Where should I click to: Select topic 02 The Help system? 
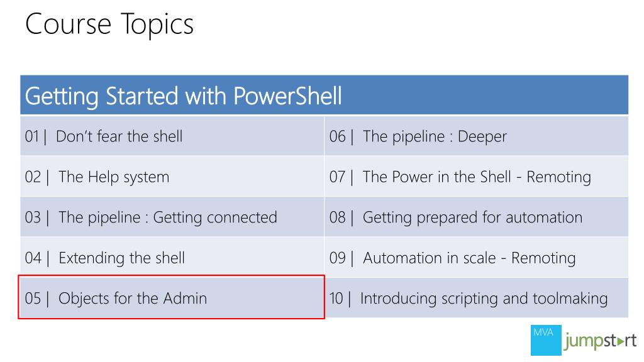tap(172, 177)
